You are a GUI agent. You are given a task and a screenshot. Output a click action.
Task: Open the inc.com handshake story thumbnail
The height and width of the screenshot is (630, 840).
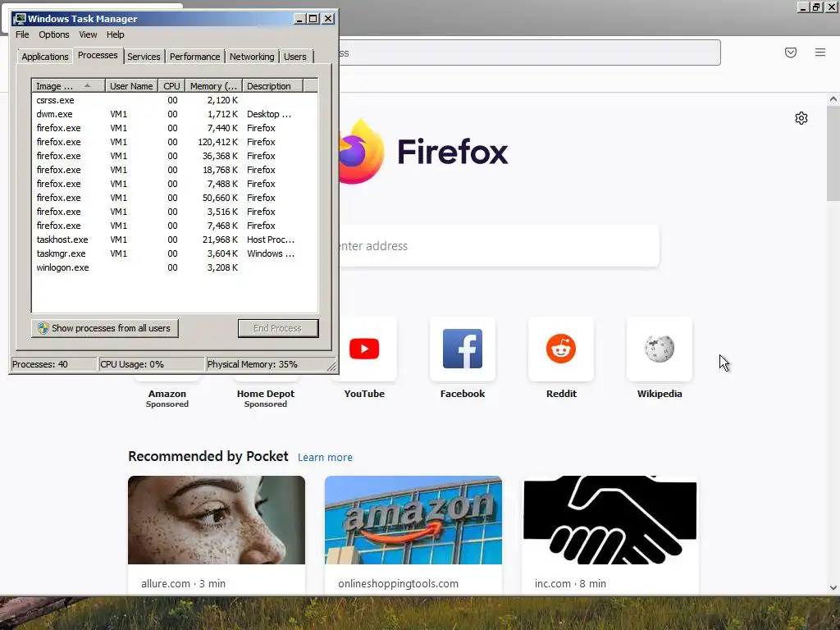pos(610,519)
